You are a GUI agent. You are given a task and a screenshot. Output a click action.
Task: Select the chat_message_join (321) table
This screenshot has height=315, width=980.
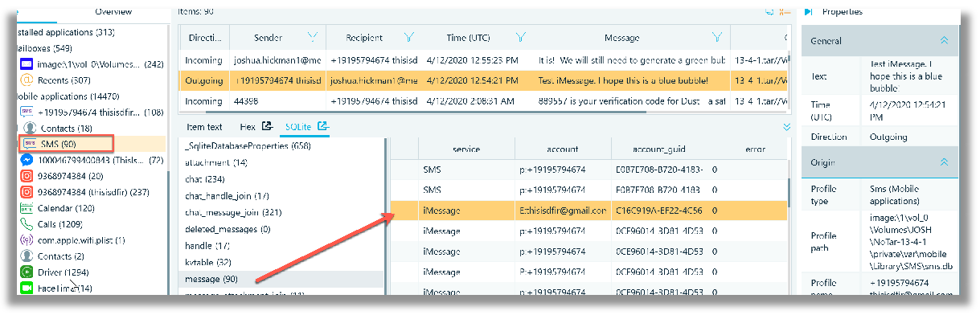tap(232, 212)
